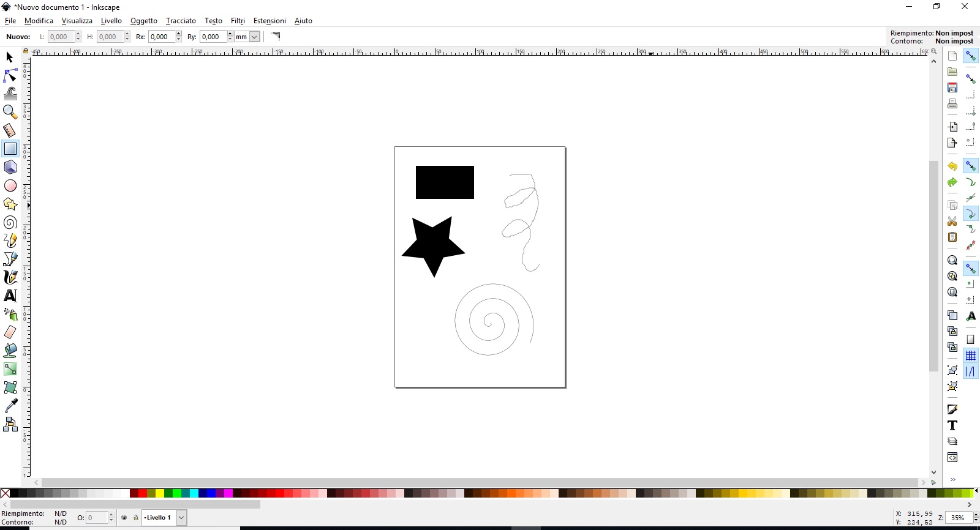980x530 pixels.
Task: Open the Aiuto menu
Action: 303,21
